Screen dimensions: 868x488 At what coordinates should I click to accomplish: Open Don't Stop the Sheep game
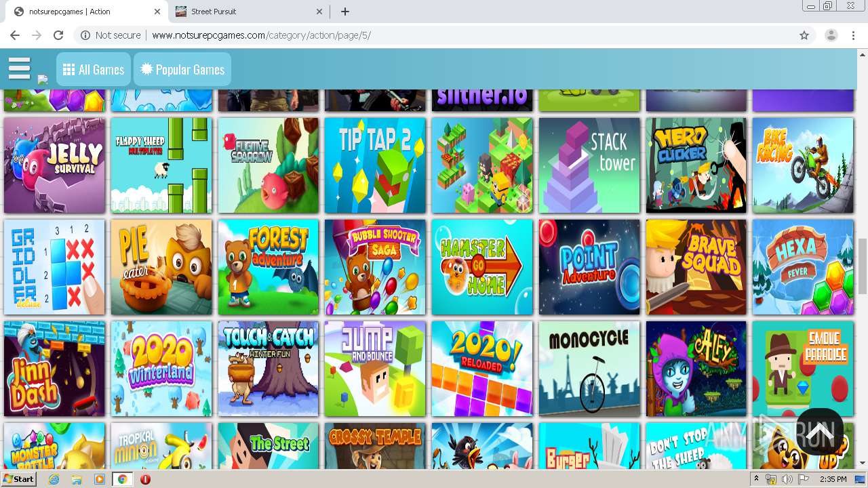[696, 446]
